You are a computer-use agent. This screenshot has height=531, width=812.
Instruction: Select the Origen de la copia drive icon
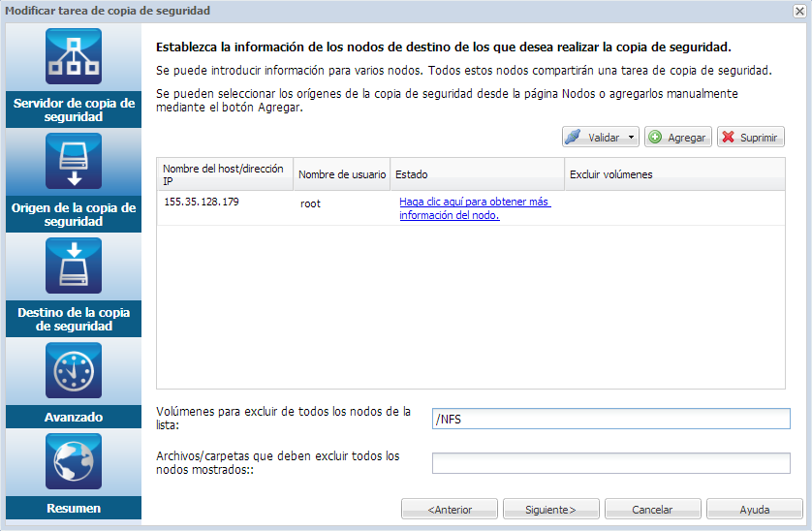[74, 161]
